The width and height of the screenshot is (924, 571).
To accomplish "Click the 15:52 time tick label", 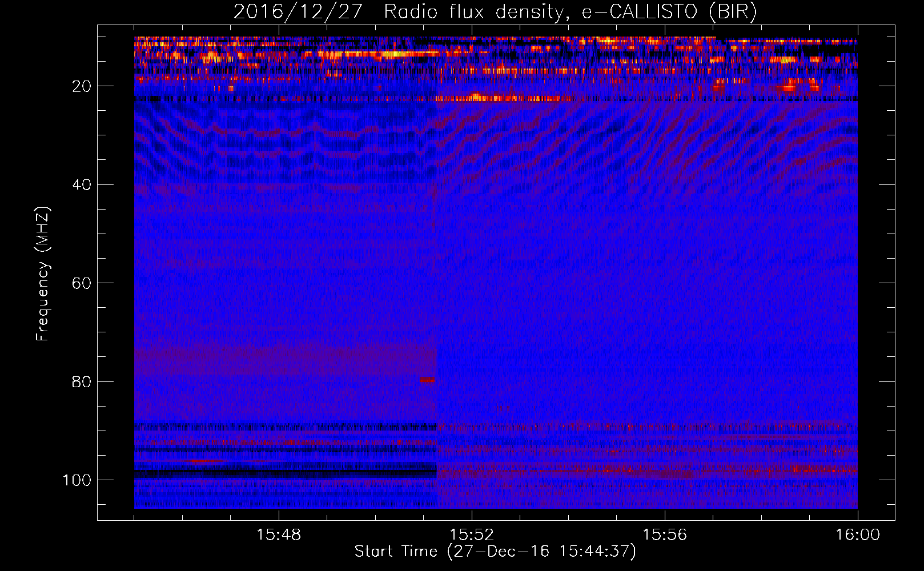I will coord(472,534).
